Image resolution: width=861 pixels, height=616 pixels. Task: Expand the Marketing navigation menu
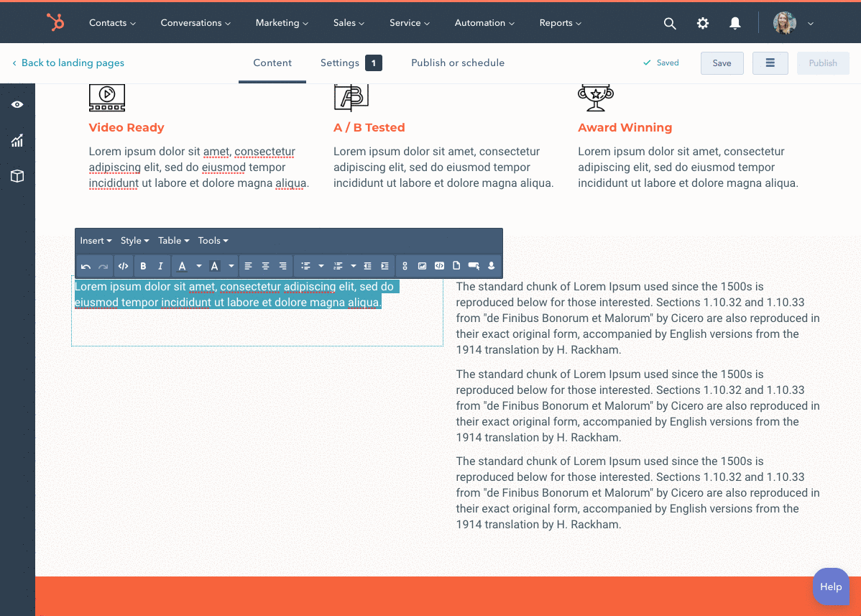point(281,23)
